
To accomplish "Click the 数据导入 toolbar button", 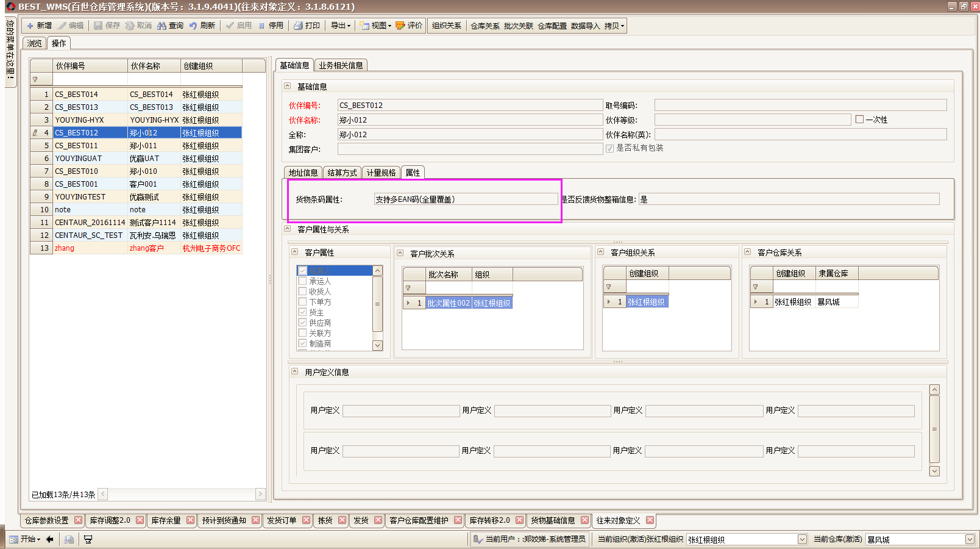I will 586,26.
